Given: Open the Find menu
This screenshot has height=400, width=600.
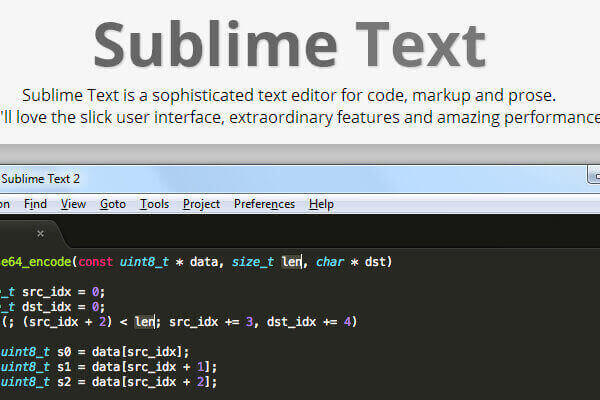Looking at the screenshot, I should pos(35,204).
